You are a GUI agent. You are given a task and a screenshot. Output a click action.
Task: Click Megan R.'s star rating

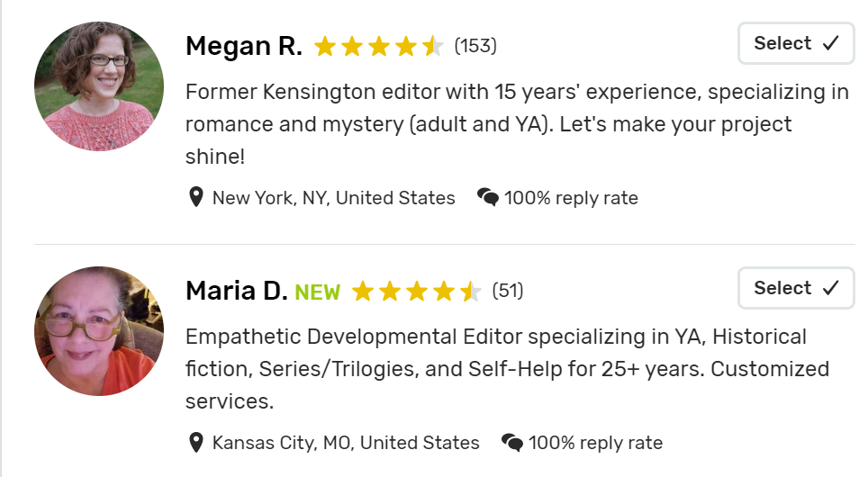point(379,47)
